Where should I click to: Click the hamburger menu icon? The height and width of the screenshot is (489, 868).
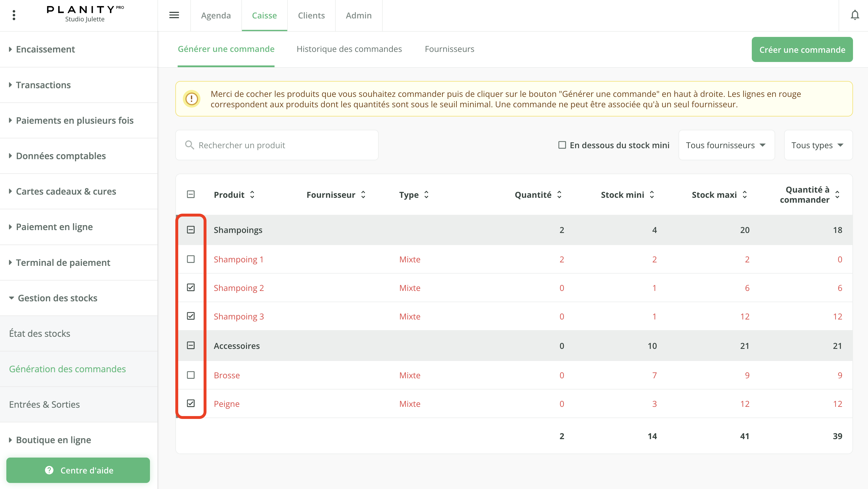[174, 15]
